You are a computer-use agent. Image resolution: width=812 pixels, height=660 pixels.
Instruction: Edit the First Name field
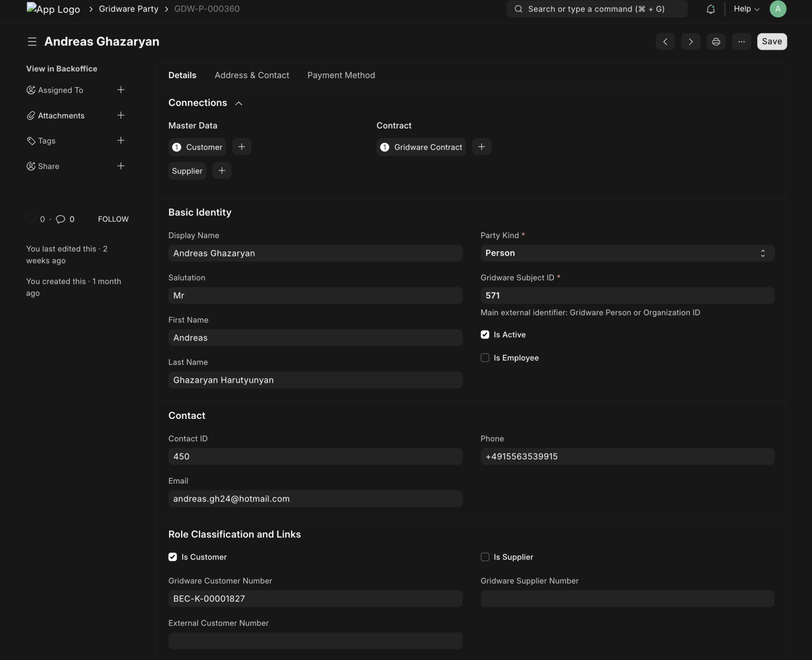[315, 338]
